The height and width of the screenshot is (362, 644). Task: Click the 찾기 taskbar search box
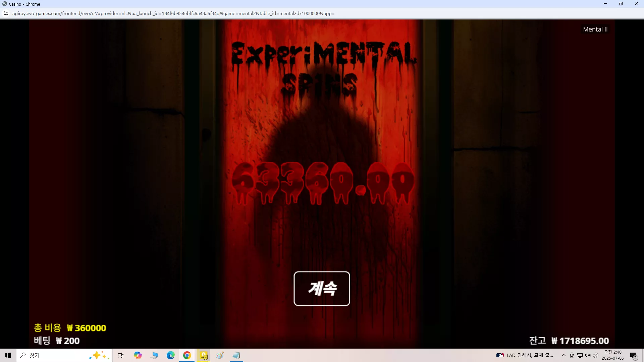click(x=64, y=355)
